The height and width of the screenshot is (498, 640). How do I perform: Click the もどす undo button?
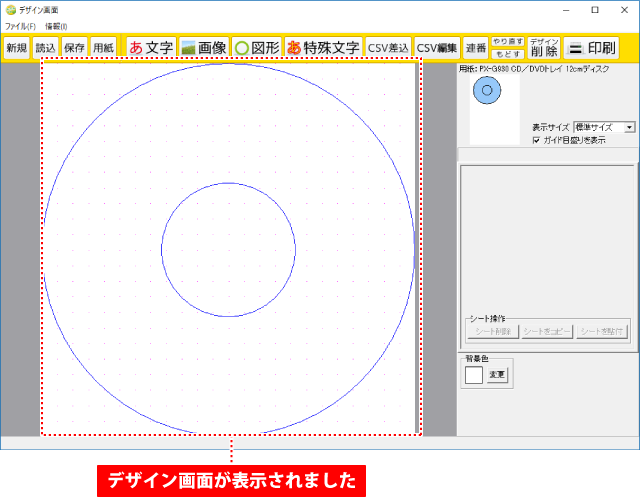pyautogui.click(x=508, y=54)
